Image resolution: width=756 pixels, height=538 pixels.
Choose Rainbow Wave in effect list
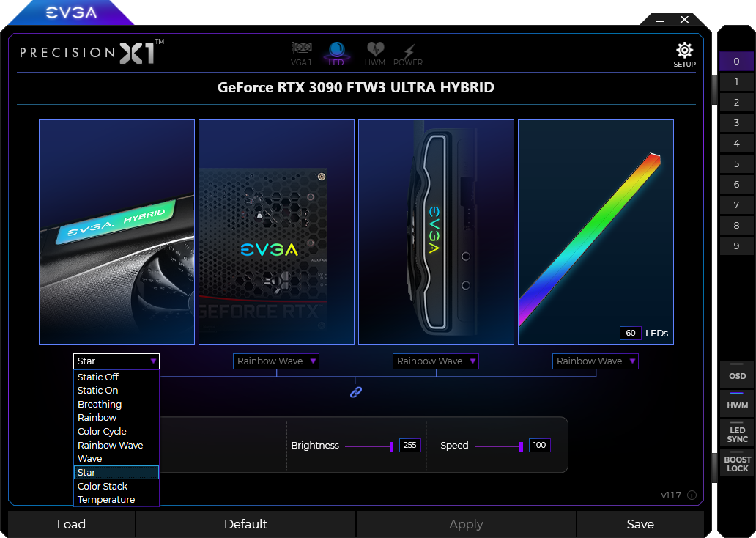116,445
